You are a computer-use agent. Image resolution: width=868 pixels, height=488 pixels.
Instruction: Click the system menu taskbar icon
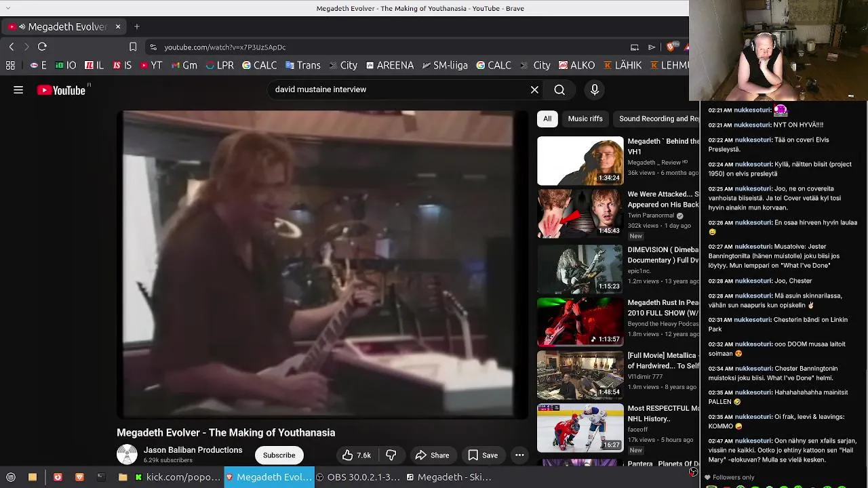[11, 477]
